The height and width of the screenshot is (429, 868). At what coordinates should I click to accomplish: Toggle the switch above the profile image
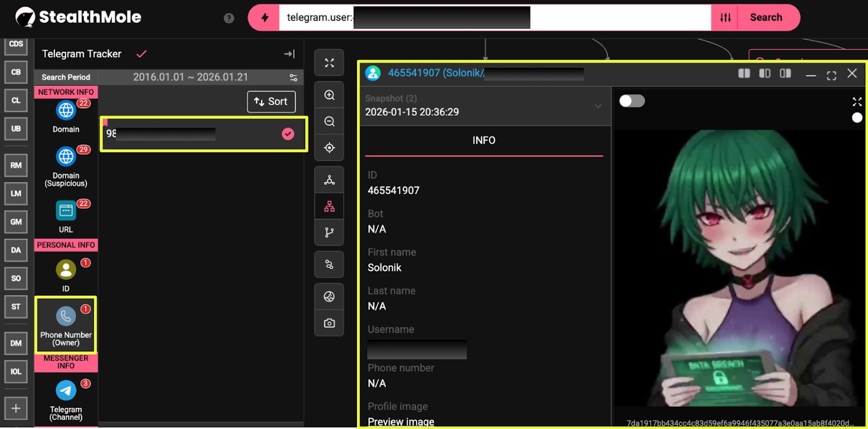coord(632,101)
